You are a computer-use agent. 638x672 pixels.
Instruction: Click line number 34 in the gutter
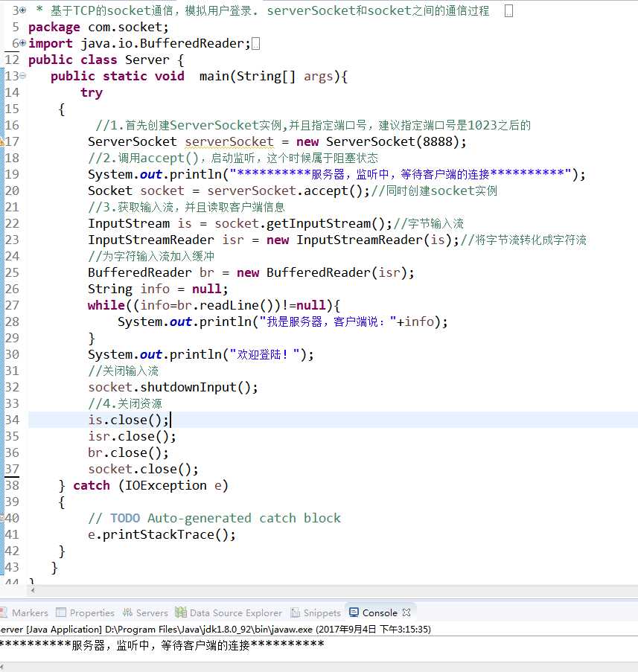coord(12,420)
